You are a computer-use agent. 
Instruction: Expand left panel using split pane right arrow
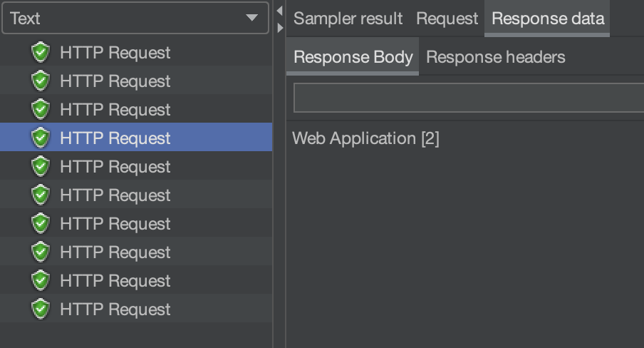pyautogui.click(x=279, y=27)
